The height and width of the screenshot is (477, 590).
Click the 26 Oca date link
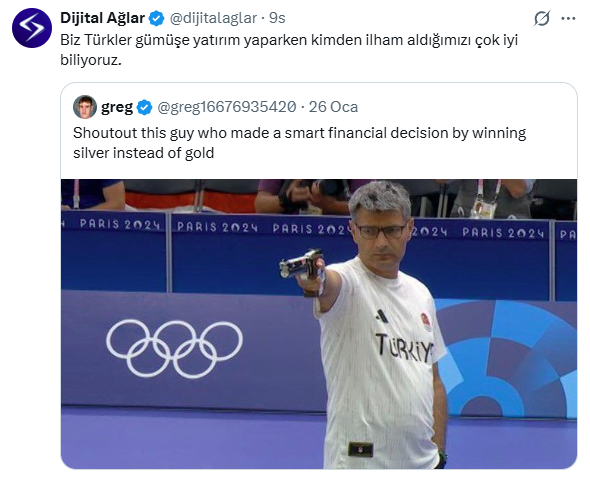tap(333, 107)
